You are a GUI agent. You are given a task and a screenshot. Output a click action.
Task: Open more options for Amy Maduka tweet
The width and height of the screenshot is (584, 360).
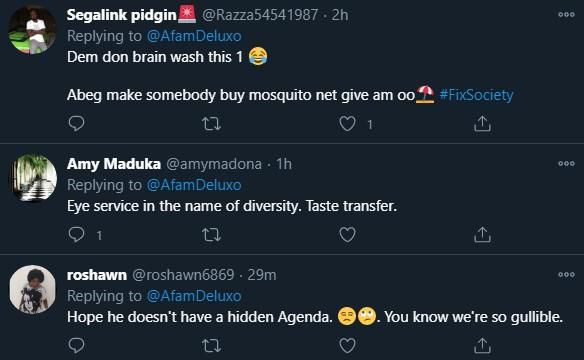pos(566,163)
